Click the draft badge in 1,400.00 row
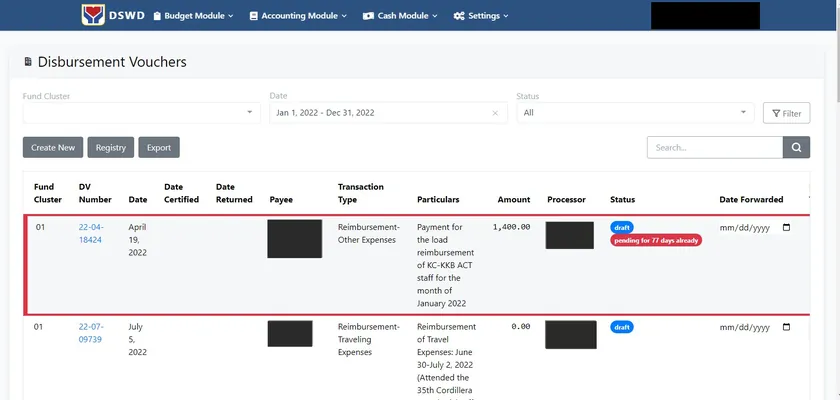This screenshot has height=400, width=840. coord(622,228)
